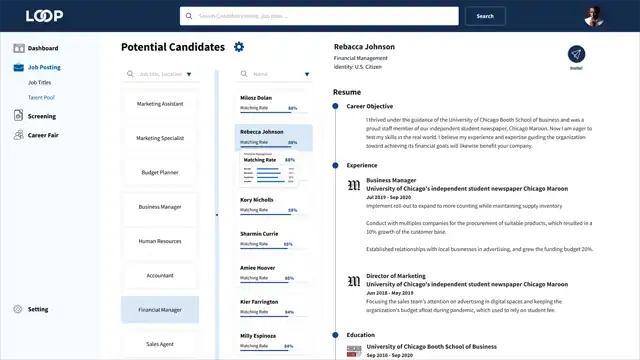
Task: Click the Job Posting briefcase icon
Action: click(x=18, y=67)
